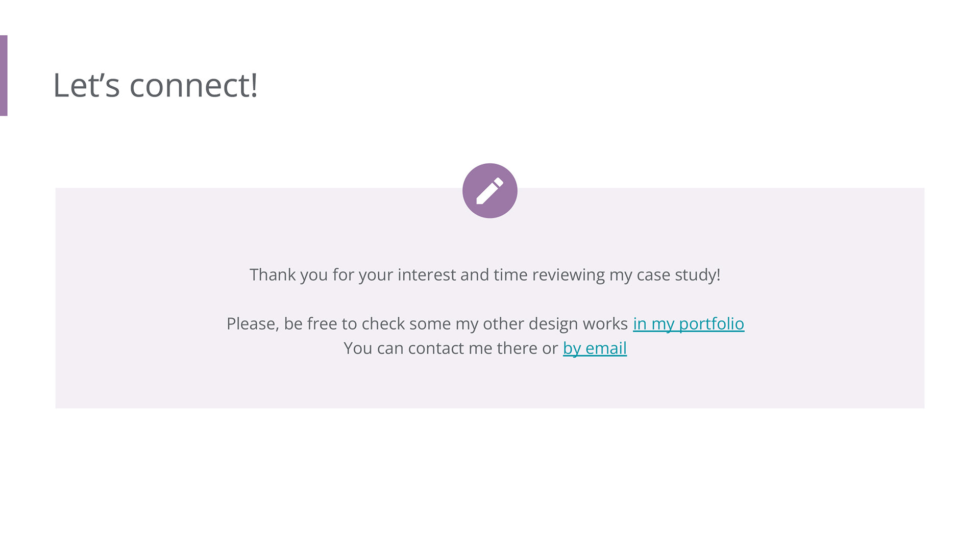Click the word "connect!" in the title
The image size is (980, 551).
coord(193,85)
